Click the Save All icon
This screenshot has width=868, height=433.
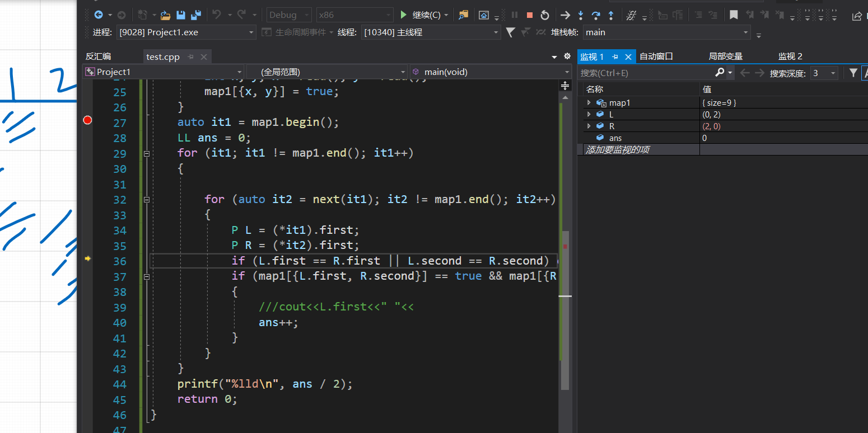coord(196,15)
